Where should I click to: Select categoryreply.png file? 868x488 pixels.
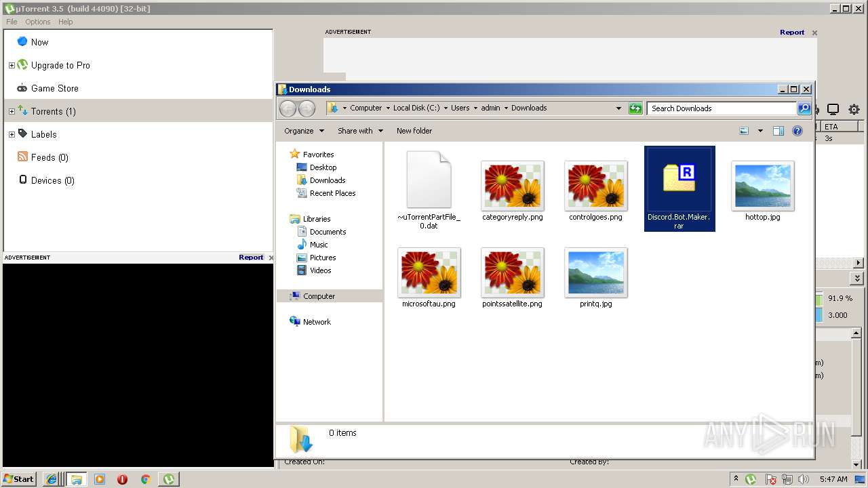tap(512, 191)
